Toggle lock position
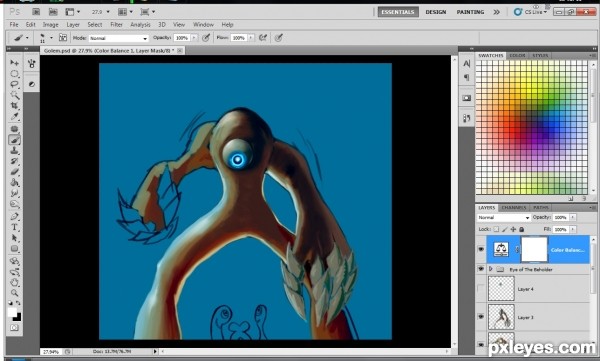Screen dimensions: 600x361 tap(513, 229)
